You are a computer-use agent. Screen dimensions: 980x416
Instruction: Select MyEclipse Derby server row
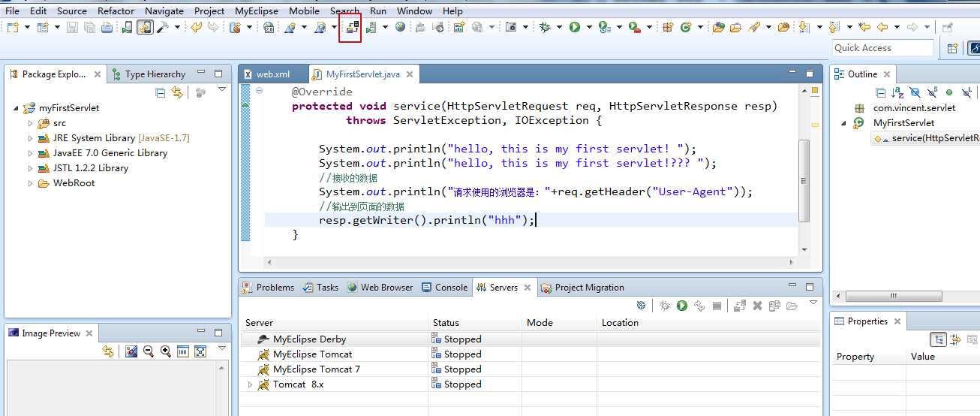click(x=530, y=339)
